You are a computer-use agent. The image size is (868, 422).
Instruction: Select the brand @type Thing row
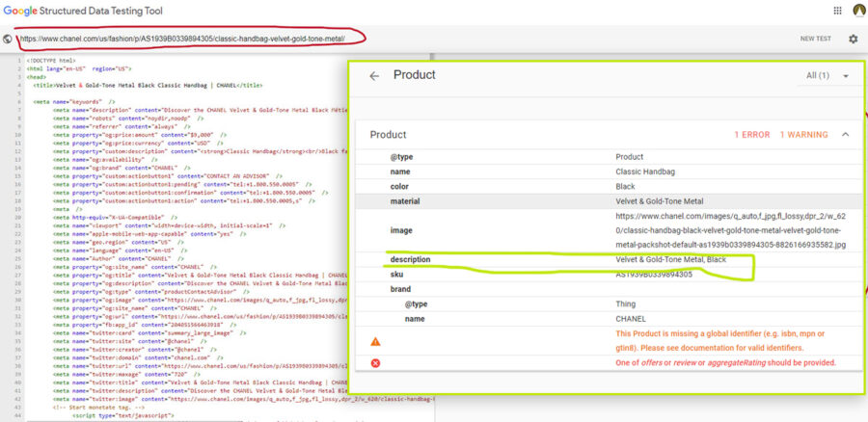click(609, 303)
